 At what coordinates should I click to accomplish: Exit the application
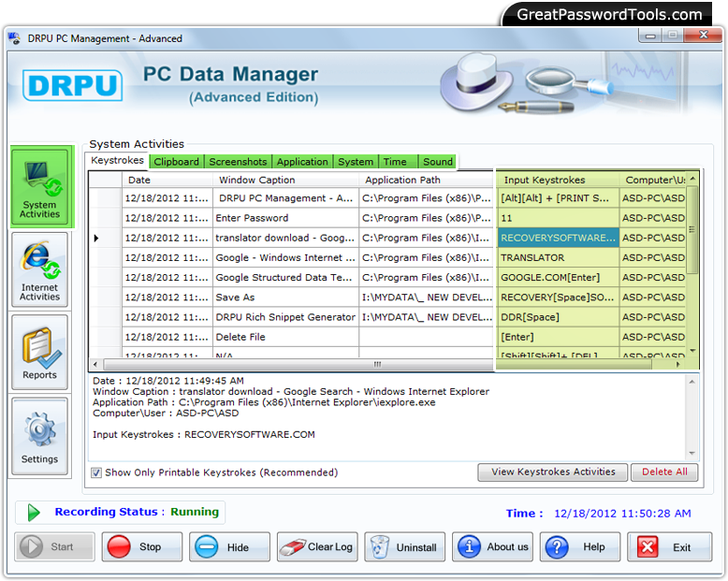[669, 546]
